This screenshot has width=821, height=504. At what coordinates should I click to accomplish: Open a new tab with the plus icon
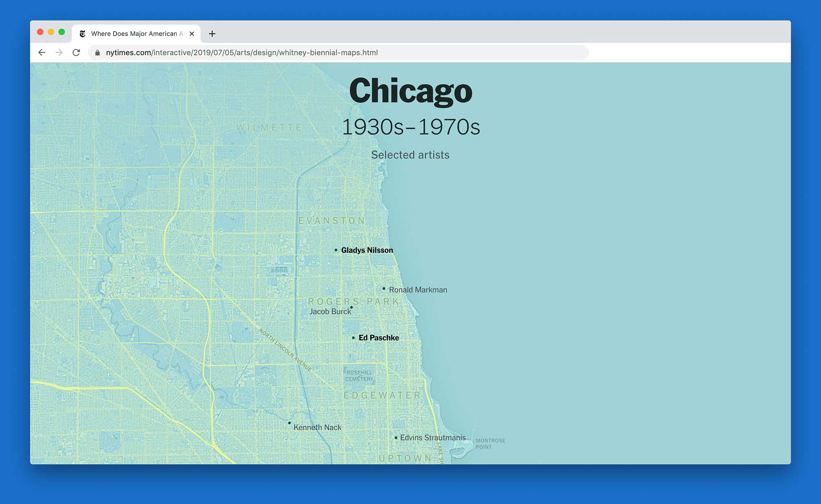[x=212, y=34]
